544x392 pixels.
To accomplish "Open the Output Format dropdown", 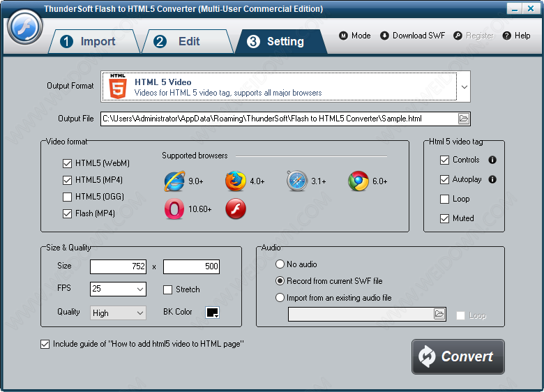I will pos(464,86).
